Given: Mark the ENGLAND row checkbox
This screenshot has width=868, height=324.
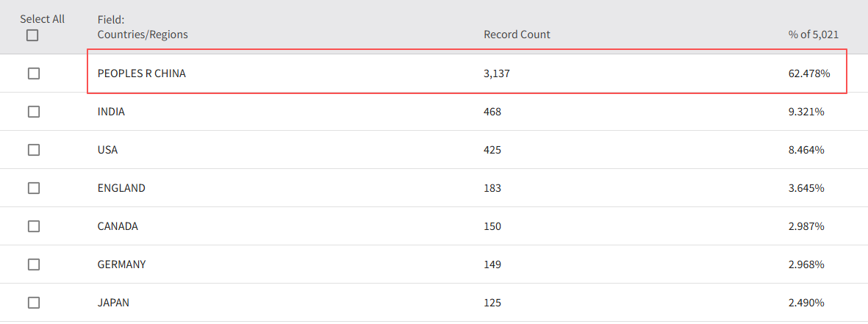Looking at the screenshot, I should tap(34, 188).
